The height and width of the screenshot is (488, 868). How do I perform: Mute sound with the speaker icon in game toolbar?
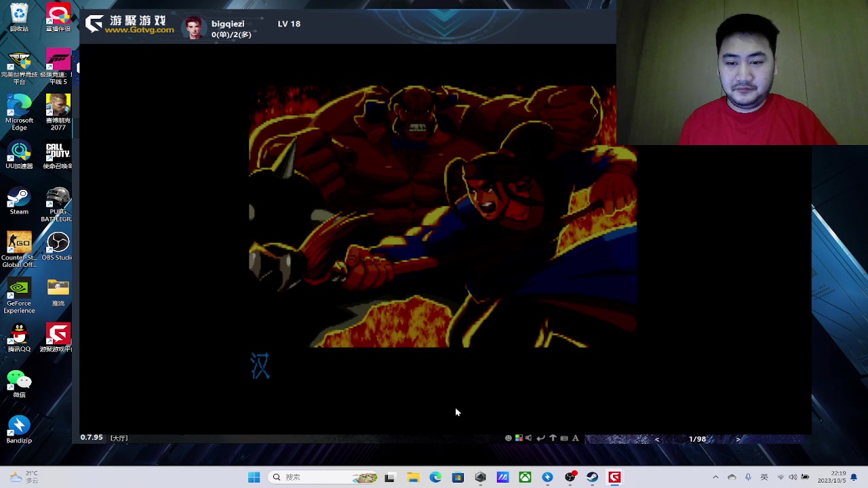[x=529, y=438]
